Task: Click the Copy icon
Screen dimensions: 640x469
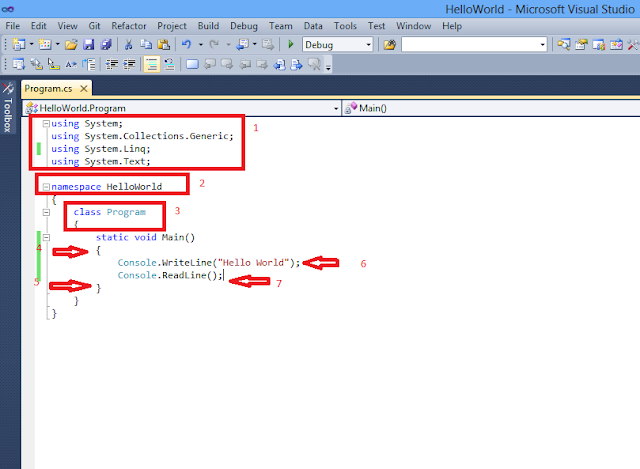Action: click(x=146, y=44)
